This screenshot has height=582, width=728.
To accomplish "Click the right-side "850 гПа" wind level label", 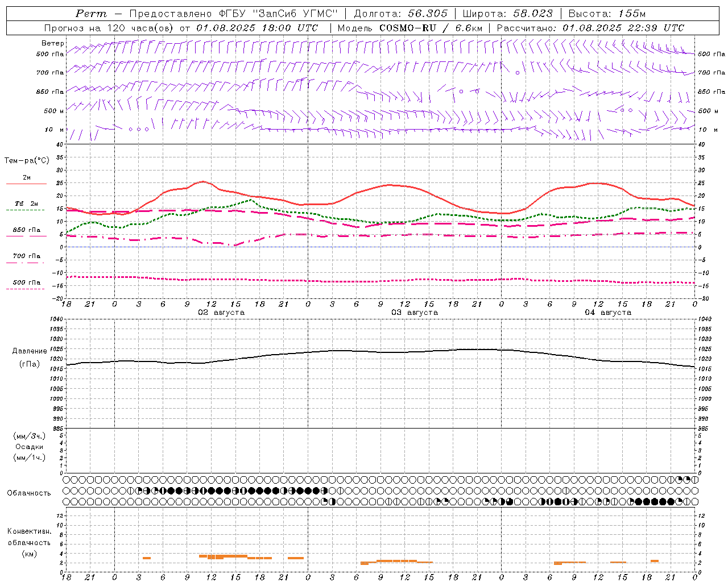I will (x=712, y=92).
